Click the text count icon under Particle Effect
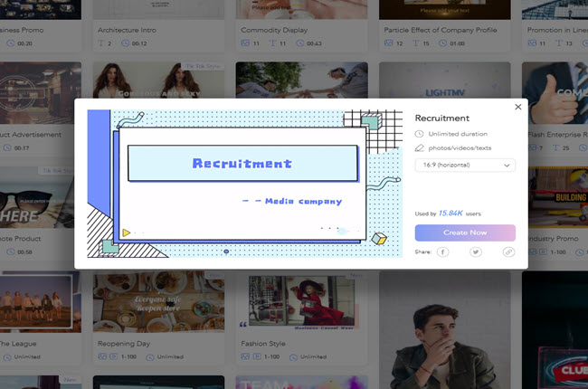Image resolution: width=588 pixels, height=389 pixels. point(415,43)
